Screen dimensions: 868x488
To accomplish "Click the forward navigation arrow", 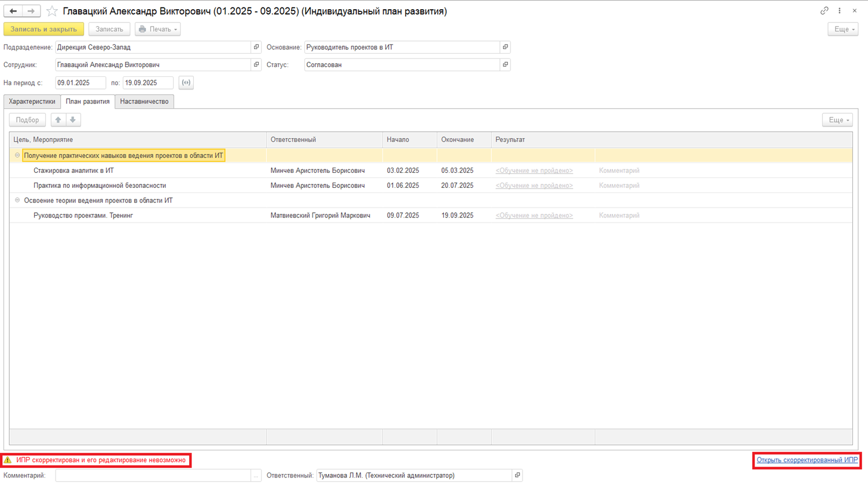I will [x=31, y=11].
